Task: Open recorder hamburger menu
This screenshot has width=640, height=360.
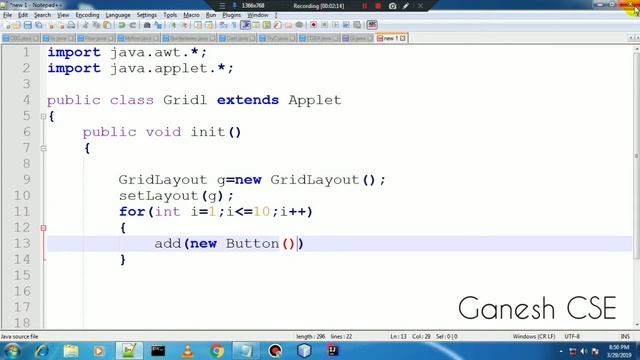Action: click(x=222, y=6)
